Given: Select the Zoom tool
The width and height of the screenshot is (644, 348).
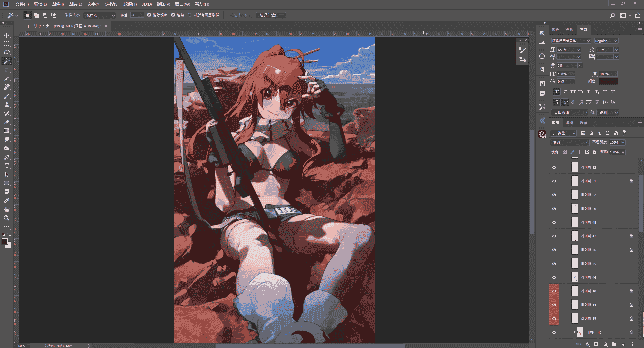Looking at the screenshot, I should [7, 218].
